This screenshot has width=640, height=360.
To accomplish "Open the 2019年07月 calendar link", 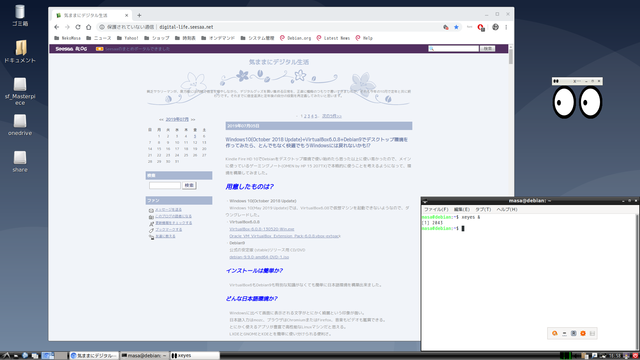I will pos(177,120).
